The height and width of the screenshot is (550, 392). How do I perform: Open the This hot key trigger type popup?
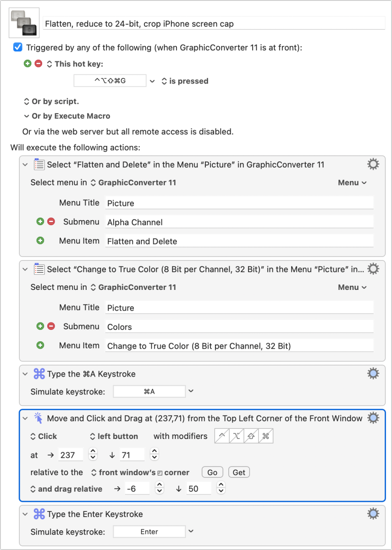(x=75, y=64)
